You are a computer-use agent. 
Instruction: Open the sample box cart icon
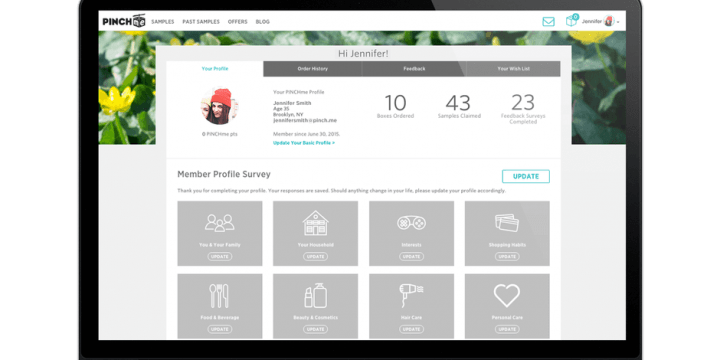[x=572, y=20]
